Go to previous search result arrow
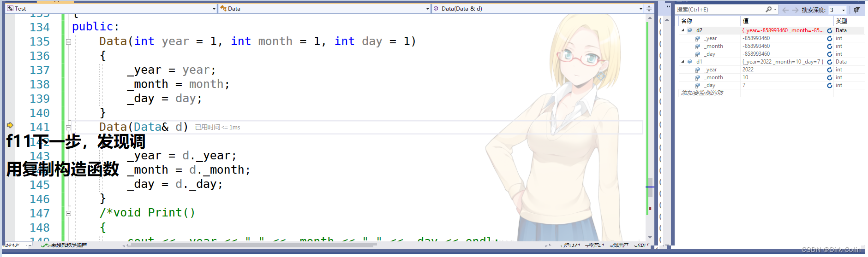 [x=785, y=10]
